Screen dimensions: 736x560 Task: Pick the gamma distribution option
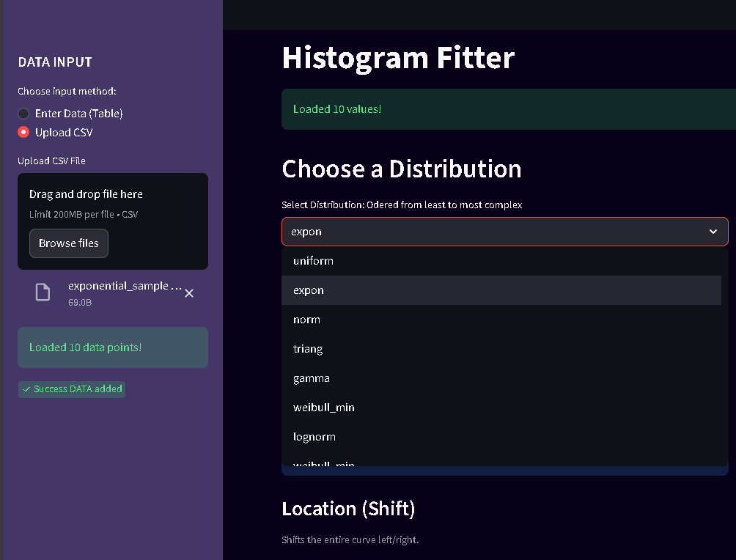coord(312,378)
